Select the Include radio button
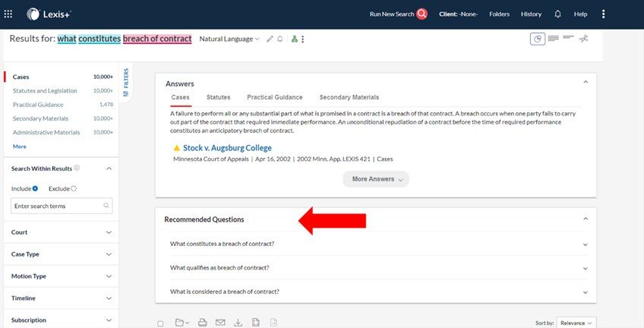The height and width of the screenshot is (328, 644). [35, 189]
